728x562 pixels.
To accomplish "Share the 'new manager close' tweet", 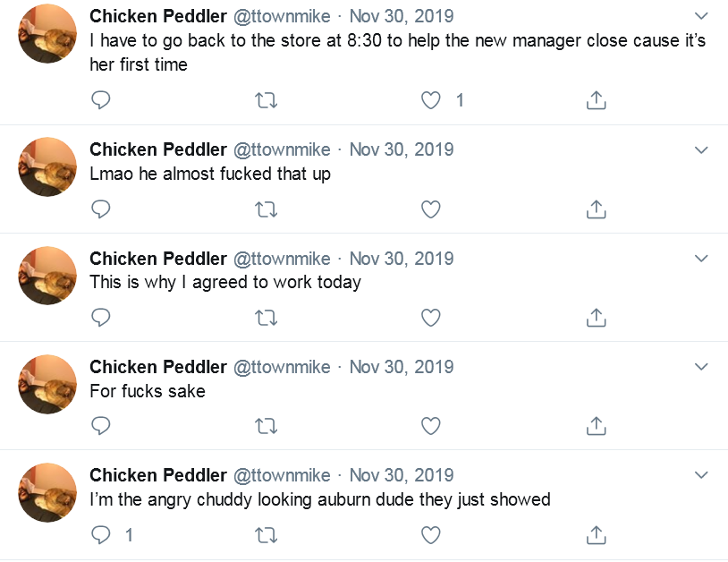I will click(x=597, y=100).
